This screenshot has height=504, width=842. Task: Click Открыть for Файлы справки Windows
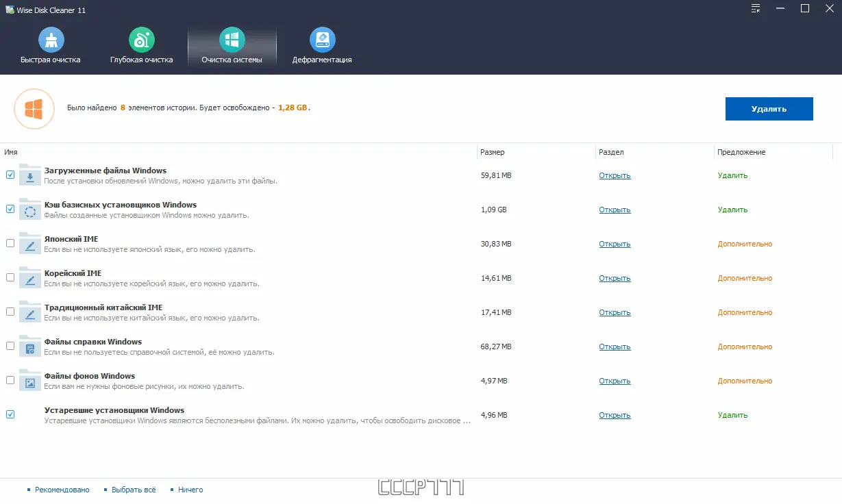pos(615,346)
